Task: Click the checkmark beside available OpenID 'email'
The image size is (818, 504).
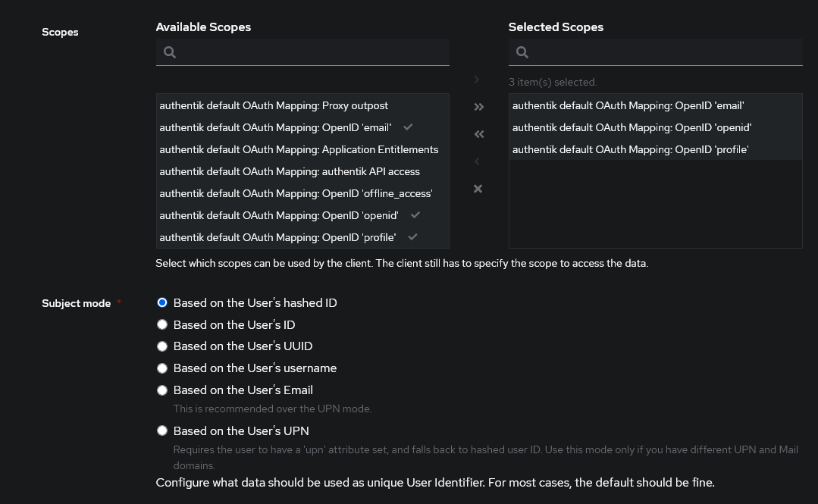Action: pyautogui.click(x=408, y=127)
